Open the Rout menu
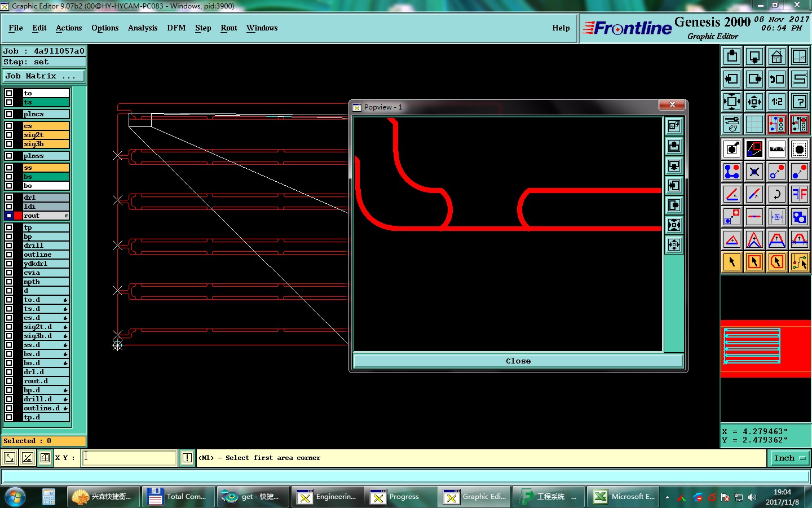This screenshot has height=508, width=812. pyautogui.click(x=229, y=28)
